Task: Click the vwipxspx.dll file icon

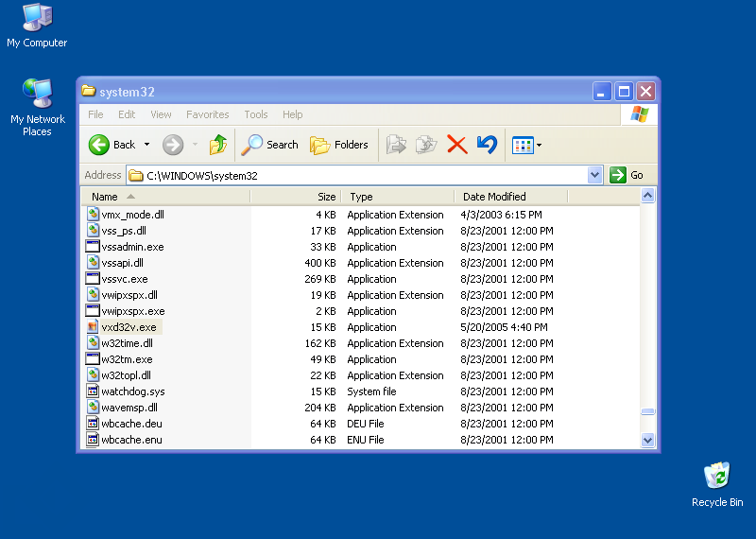Action: (x=93, y=295)
